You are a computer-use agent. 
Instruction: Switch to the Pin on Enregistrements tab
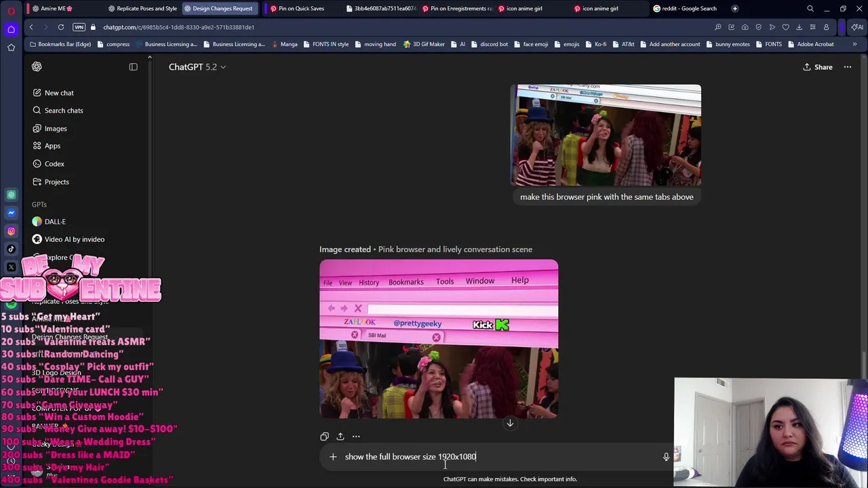pos(457,9)
